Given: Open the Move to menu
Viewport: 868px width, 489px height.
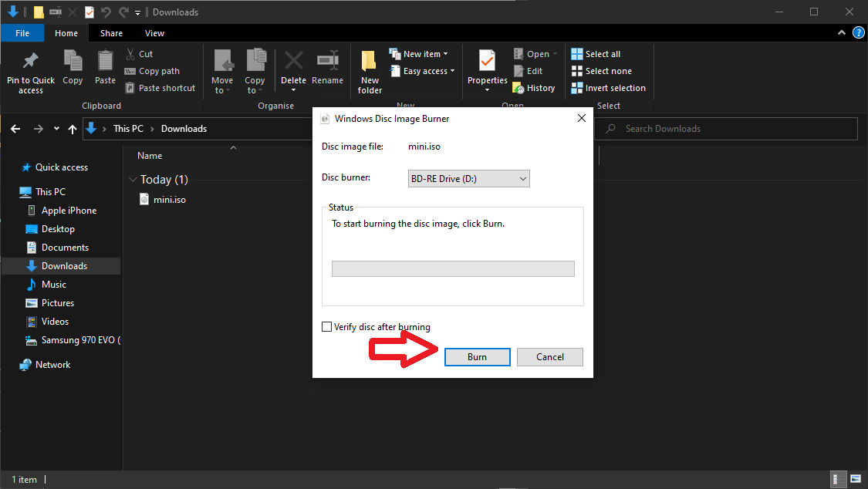Looking at the screenshot, I should pyautogui.click(x=222, y=72).
